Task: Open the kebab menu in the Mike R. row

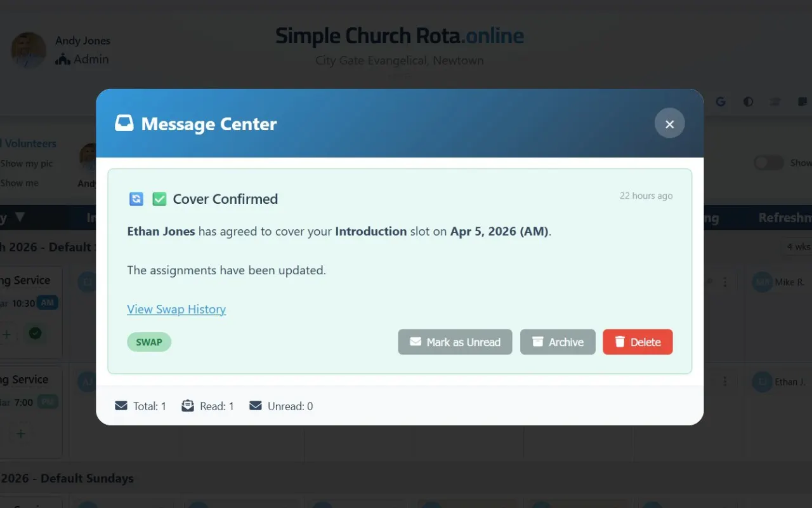Action: [725, 282]
